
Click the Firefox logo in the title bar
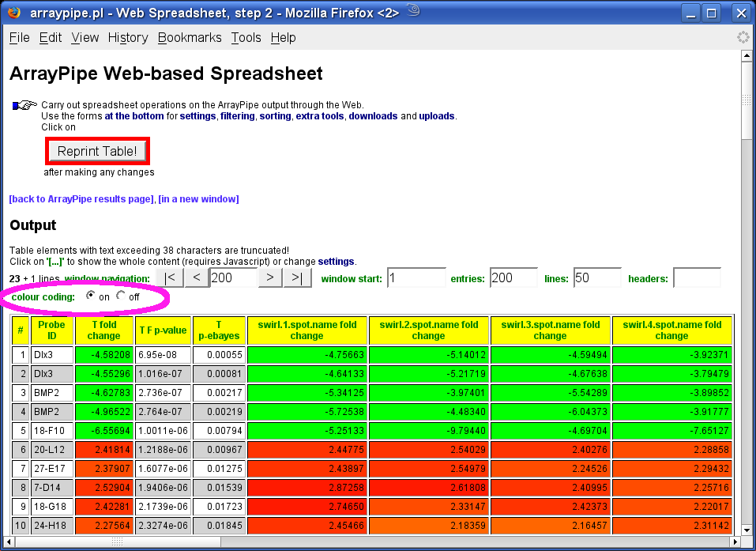(x=14, y=13)
